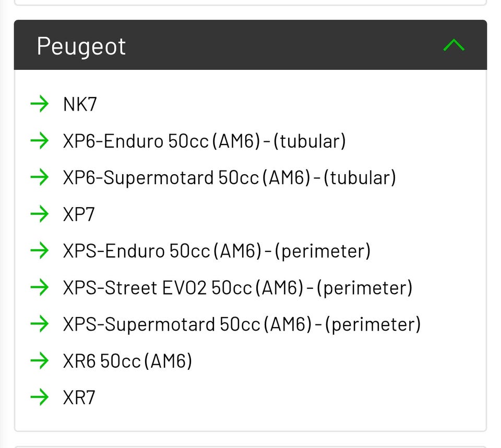
Task: Click the arrow icon next to XP6-Enduro 50cc
Action: 40,141
